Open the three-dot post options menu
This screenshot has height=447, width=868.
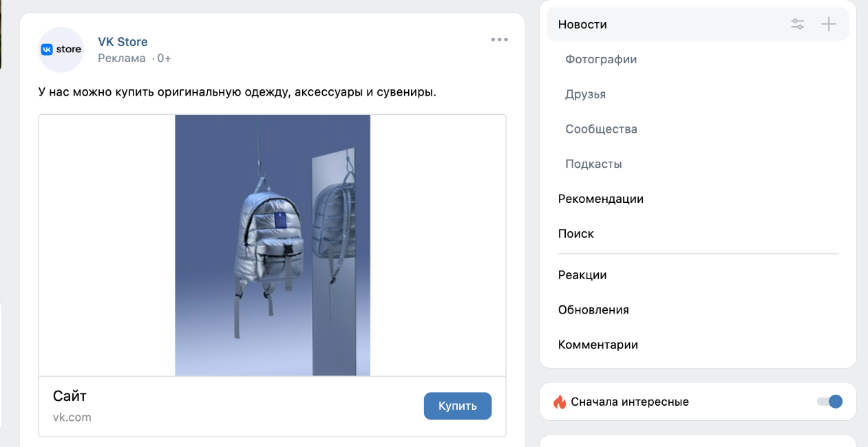(x=499, y=40)
